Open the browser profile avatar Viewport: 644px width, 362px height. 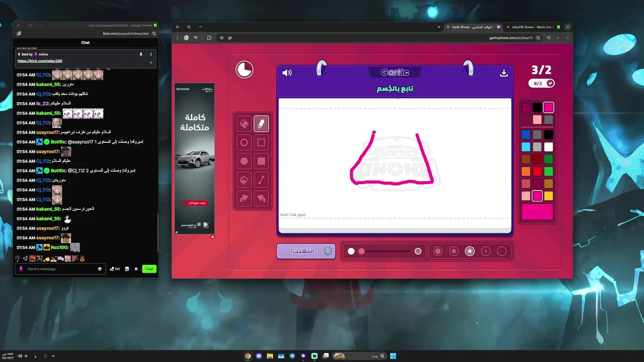(x=186, y=38)
